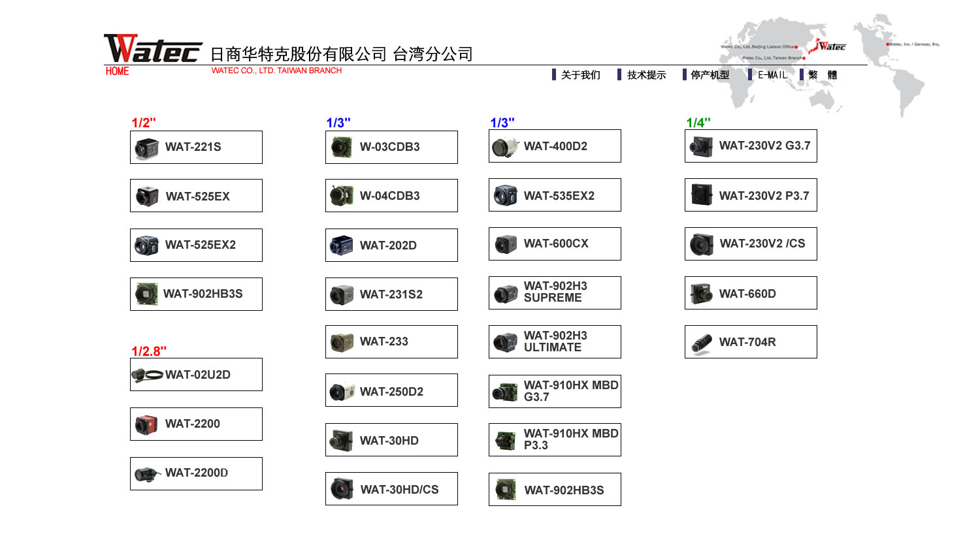Open the 技术提示 menu item
The image size is (980, 555).
click(x=646, y=75)
